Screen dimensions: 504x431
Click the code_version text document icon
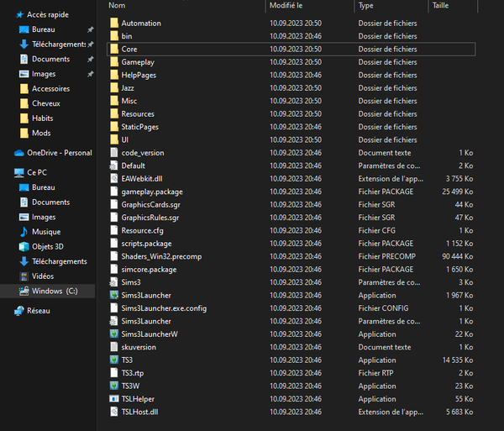(114, 153)
